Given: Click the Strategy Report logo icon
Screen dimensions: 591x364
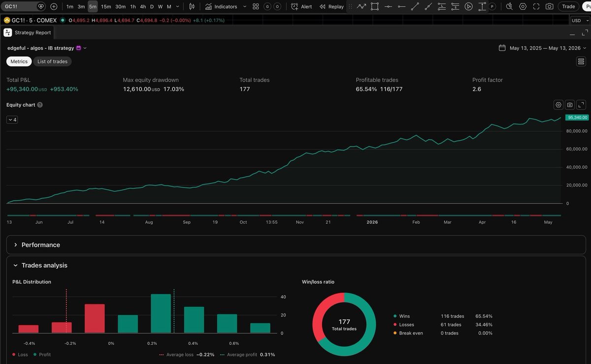Looking at the screenshot, I should click(7, 32).
